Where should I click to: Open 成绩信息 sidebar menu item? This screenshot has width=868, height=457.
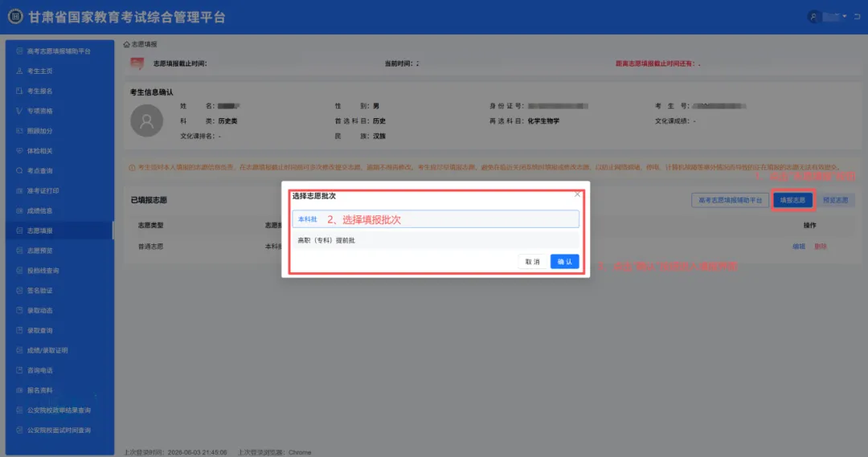coord(59,210)
